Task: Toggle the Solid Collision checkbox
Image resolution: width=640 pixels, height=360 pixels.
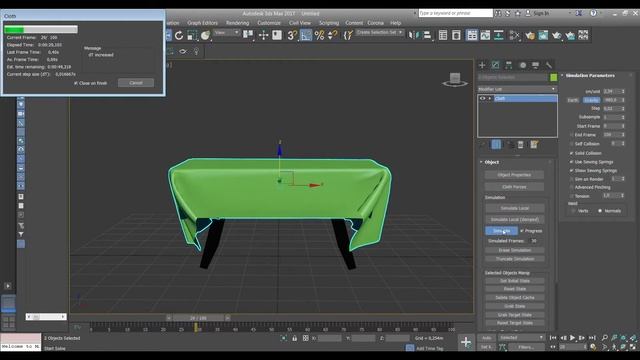Action: click(571, 153)
